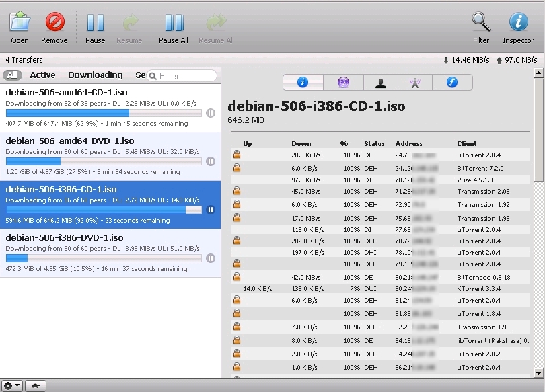
Task: Pause the debian-506-i386-DVD-1.iso download
Action: coord(211,258)
